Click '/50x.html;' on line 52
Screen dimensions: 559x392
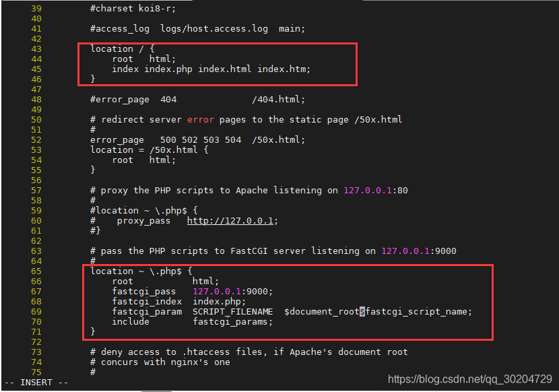tap(278, 140)
